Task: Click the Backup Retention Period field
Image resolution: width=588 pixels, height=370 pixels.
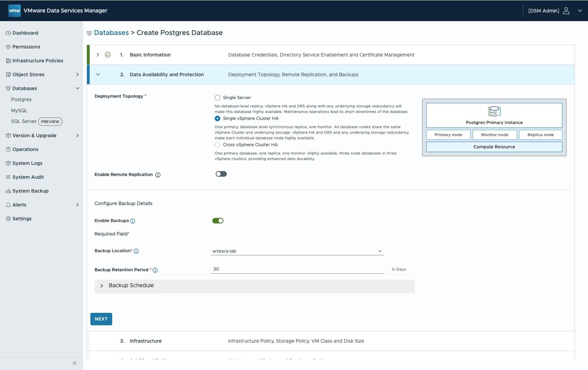Action: tap(297, 269)
